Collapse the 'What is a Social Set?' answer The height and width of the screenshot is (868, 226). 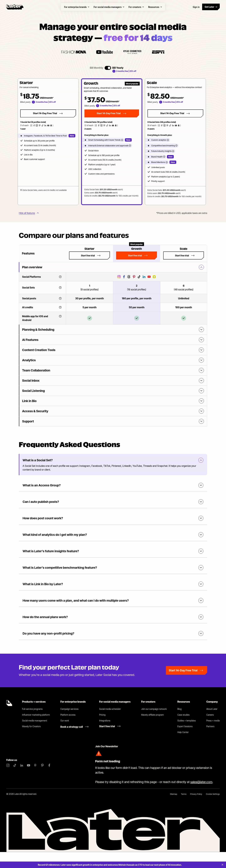point(201,460)
